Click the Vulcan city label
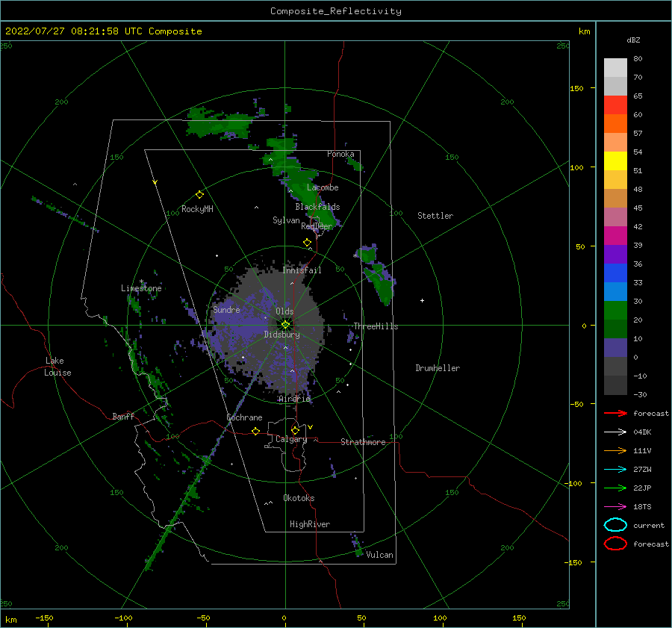672x628 pixels. (379, 555)
